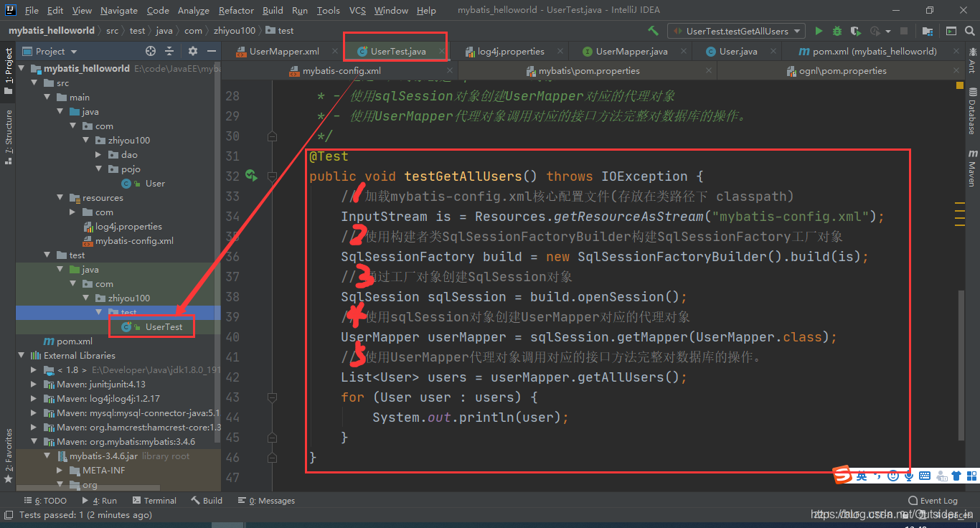Toggle the Terminal tool window
980x528 pixels.
(x=154, y=501)
